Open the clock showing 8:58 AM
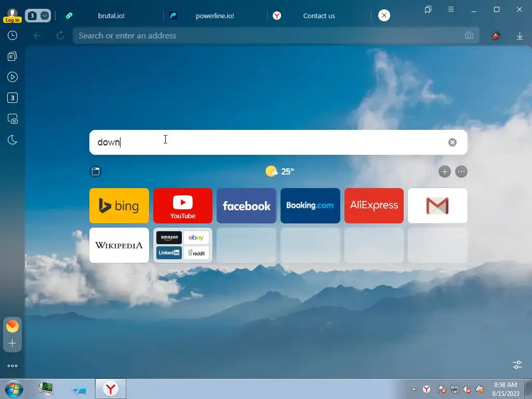The width and height of the screenshot is (532, 399). coord(506,389)
